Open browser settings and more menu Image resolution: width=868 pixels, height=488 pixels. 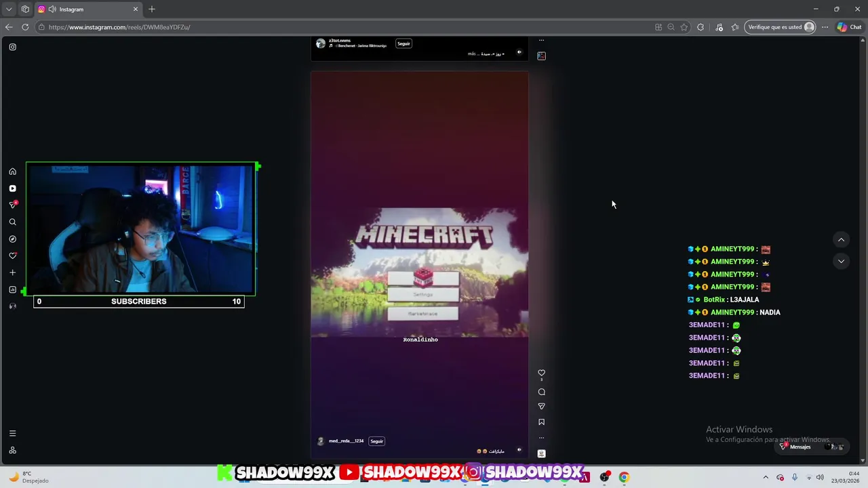click(825, 27)
